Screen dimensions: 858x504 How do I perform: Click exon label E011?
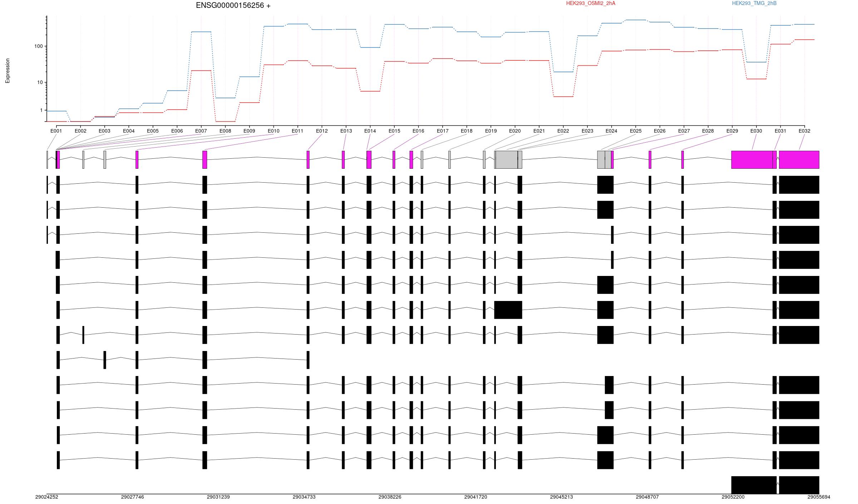point(297,131)
